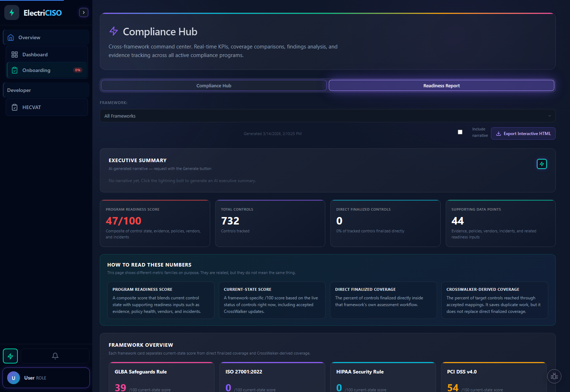The width and height of the screenshot is (570, 392).
Task: Click the purple lightning icon beside the Compliance Hub title
Action: point(113,31)
